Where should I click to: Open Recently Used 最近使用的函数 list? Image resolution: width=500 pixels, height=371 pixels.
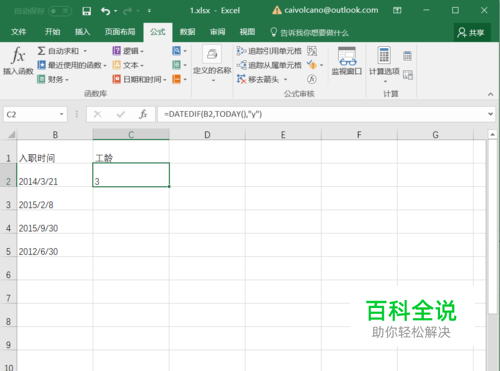click(72, 65)
